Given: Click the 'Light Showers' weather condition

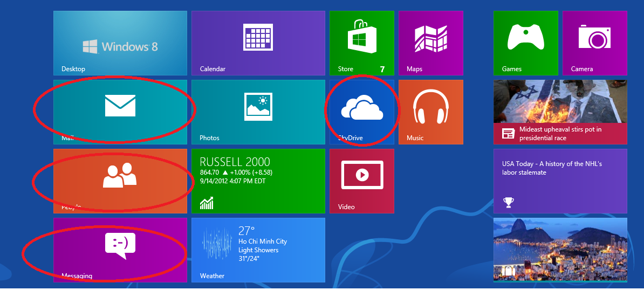Looking at the screenshot, I should (x=258, y=250).
